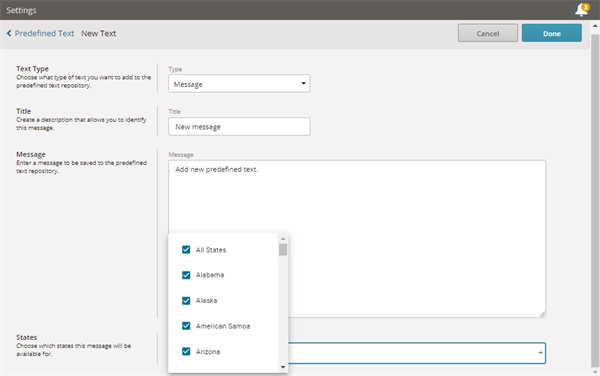Click the New Text breadcrumb label

[x=99, y=34]
